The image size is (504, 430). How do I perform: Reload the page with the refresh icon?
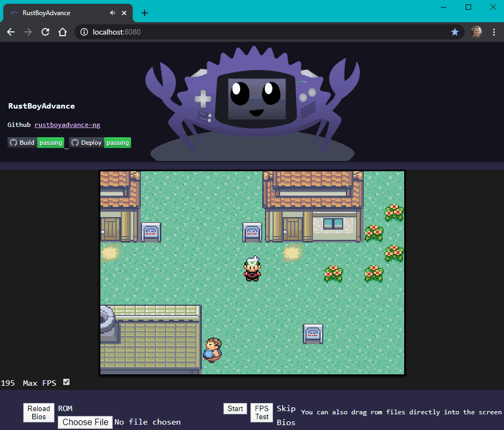click(45, 32)
